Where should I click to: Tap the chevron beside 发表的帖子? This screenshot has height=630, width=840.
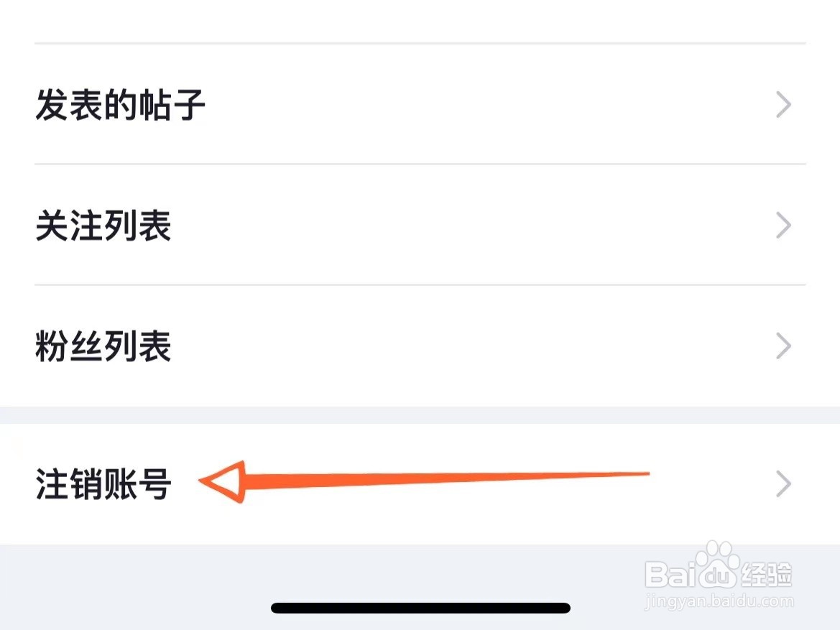tap(783, 106)
